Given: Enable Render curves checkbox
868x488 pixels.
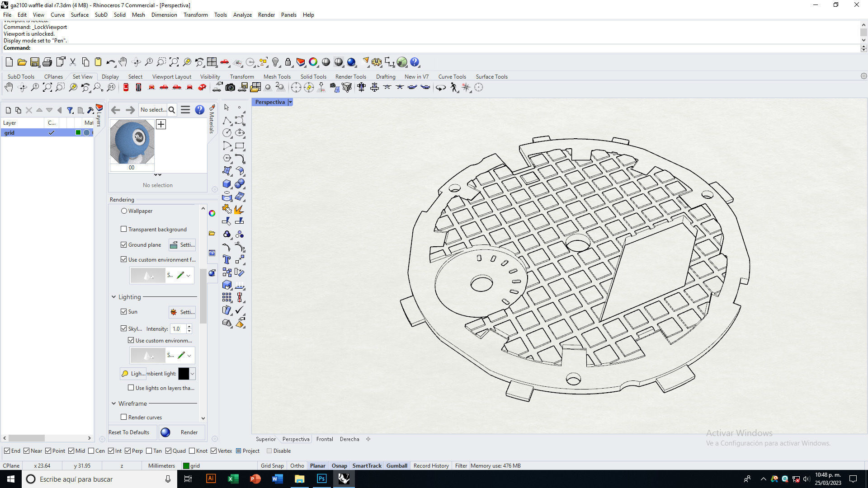Looking at the screenshot, I should coord(123,417).
